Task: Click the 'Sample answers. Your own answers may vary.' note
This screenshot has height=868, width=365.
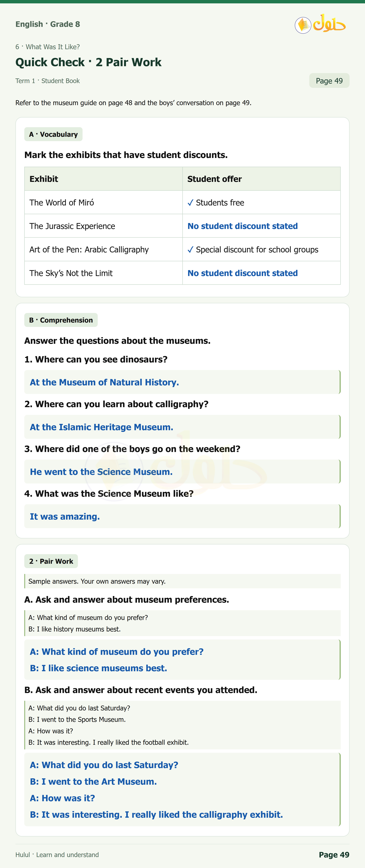Action: (97, 582)
